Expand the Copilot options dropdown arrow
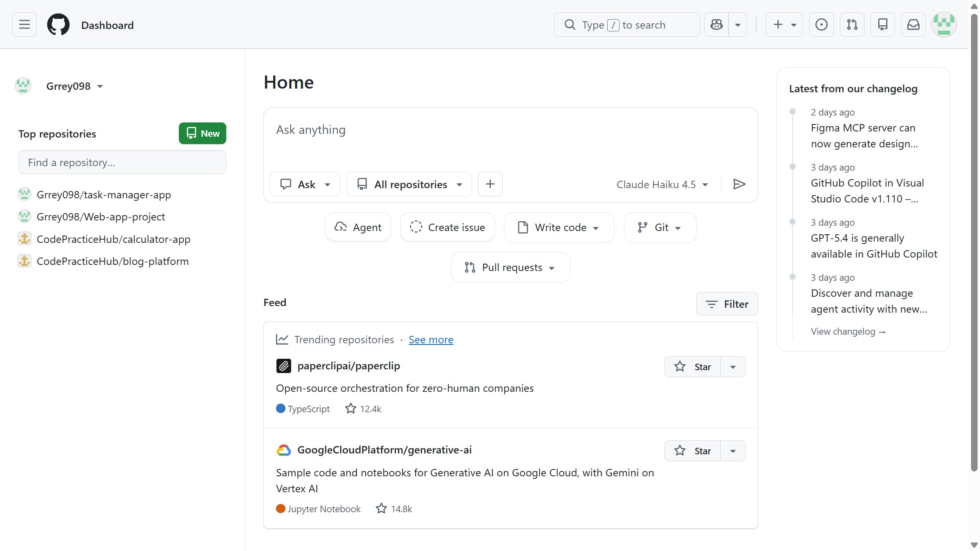 [x=738, y=24]
